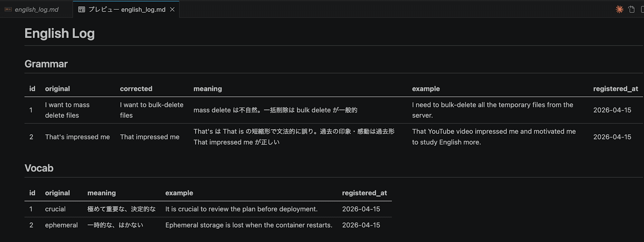Click the YouTube video example sentence

[494, 137]
